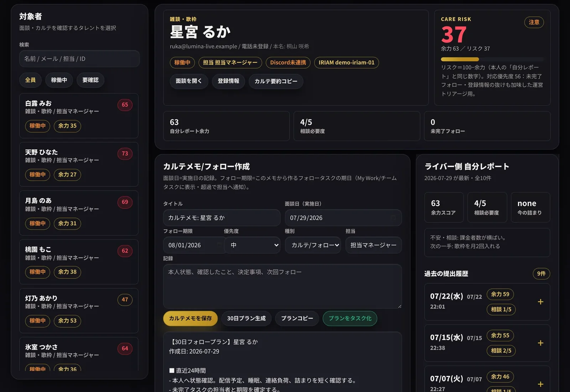Click risk score 47 on 灯乃 あかり
This screenshot has width=570, height=392.
pos(125,300)
